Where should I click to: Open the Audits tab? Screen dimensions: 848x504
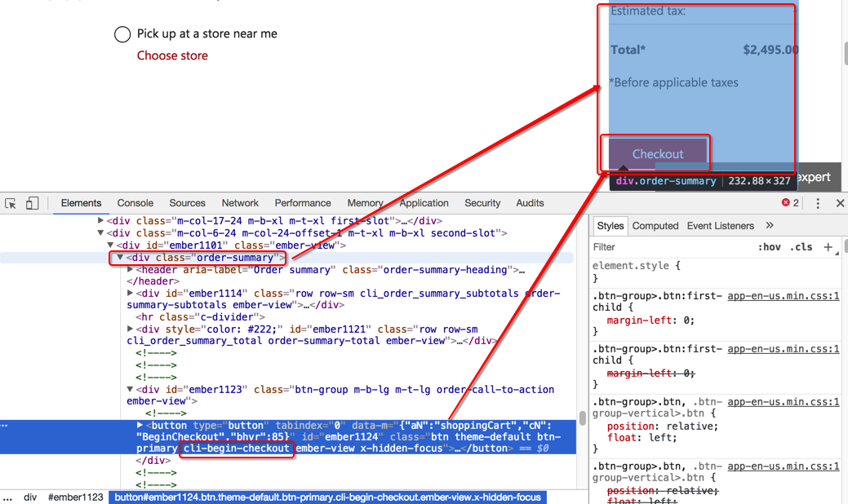pos(530,203)
